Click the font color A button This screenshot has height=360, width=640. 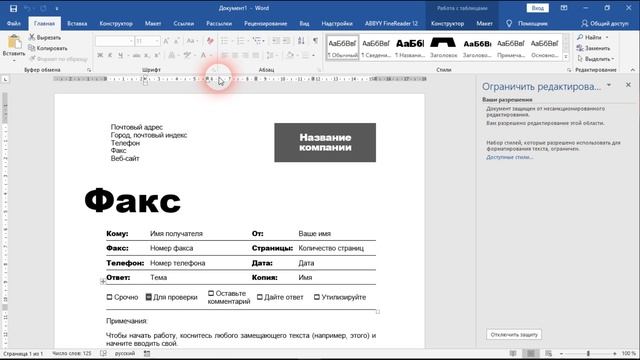coord(203,55)
